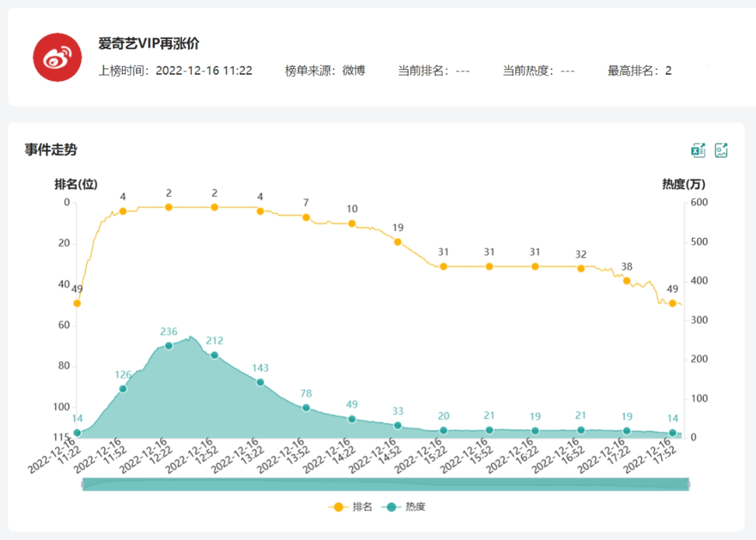Click the middle of the time range slider
This screenshot has height=540, width=756.
pyautogui.click(x=385, y=484)
